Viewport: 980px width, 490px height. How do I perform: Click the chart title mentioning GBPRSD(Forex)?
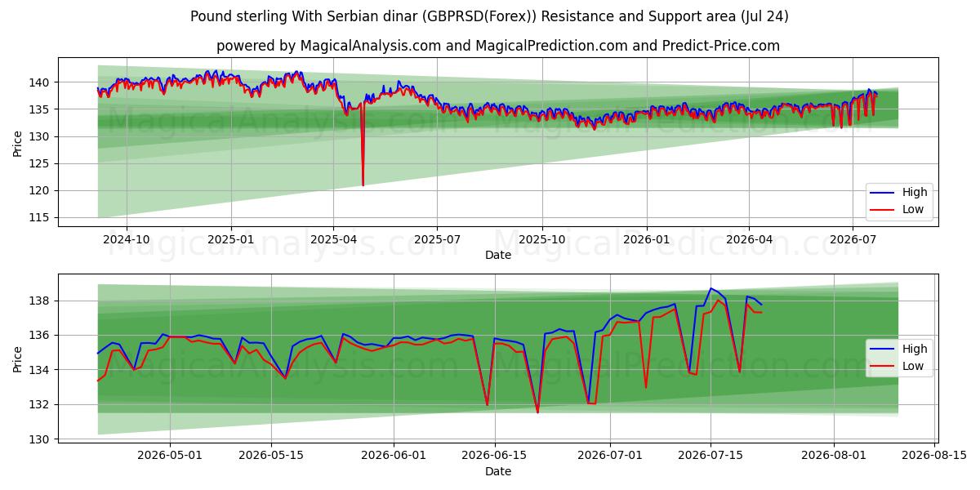pos(489,16)
